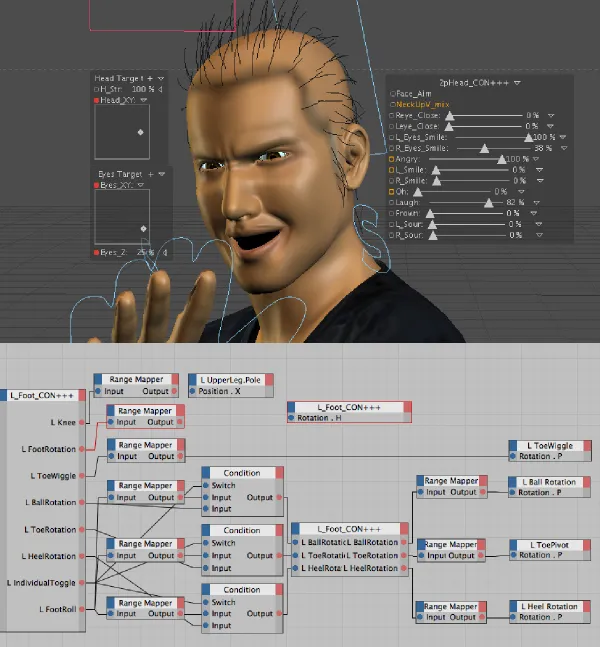Click the red output corner of L ToeWiggle node
The image size is (600, 647).
[x=587, y=446]
